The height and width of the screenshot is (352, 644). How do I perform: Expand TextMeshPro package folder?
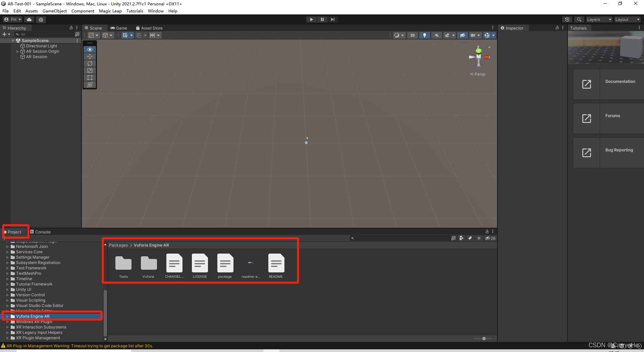click(x=7, y=273)
